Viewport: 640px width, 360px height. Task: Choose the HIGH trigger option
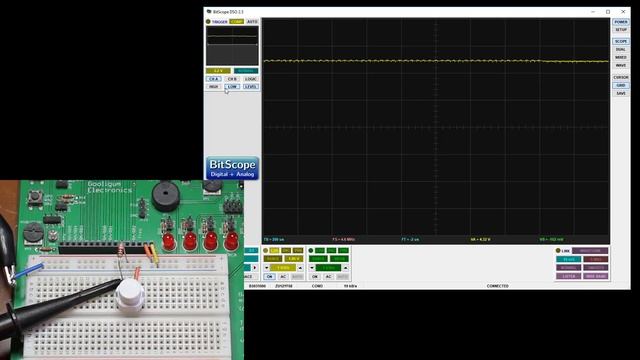coord(213,87)
